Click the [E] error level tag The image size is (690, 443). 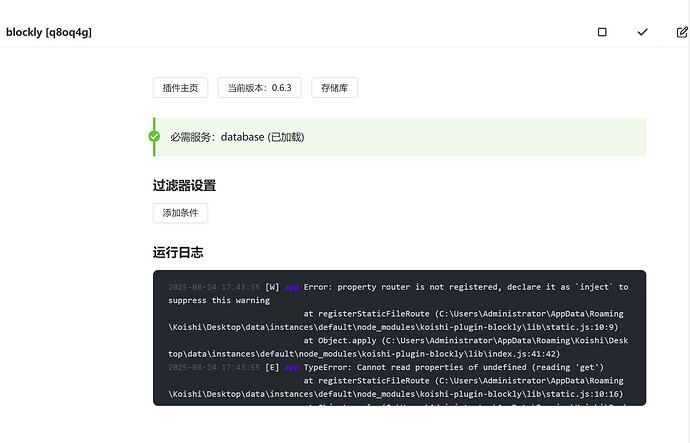point(272,367)
